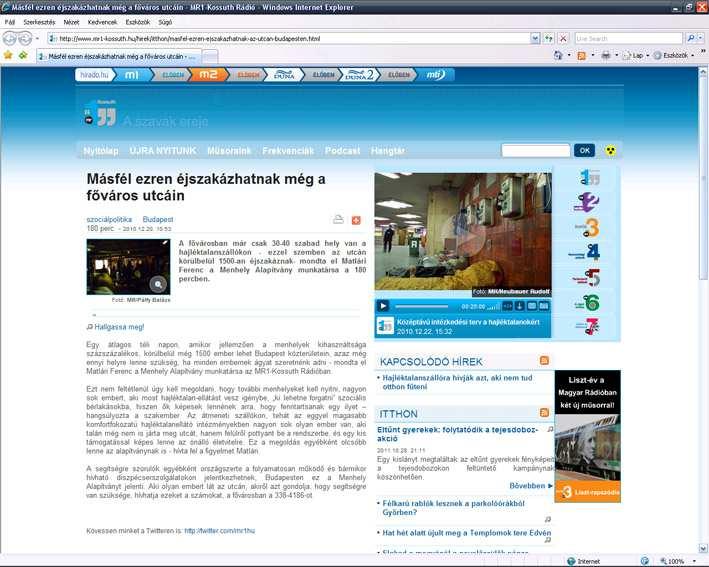The height and width of the screenshot is (567, 709).
Task: Open Eszközök menu in menu bar
Action: click(137, 22)
